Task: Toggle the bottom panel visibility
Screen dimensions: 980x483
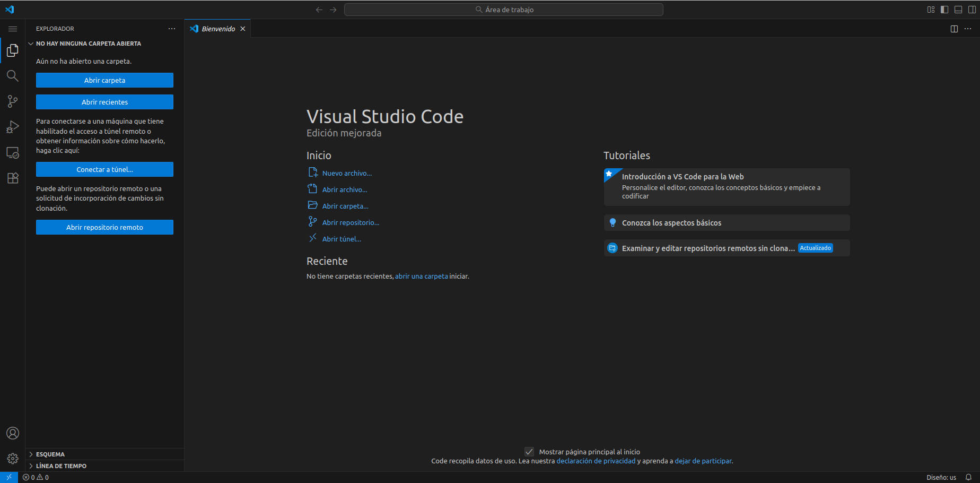Action: 958,10
